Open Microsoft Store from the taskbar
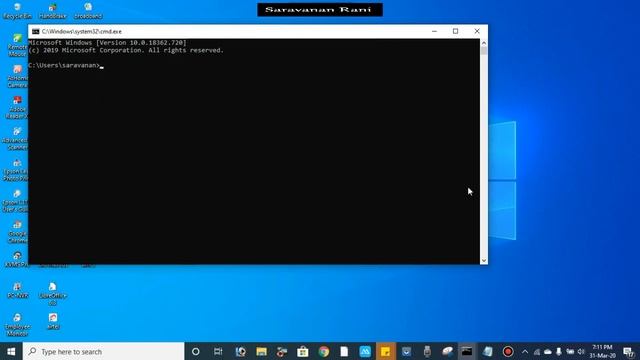The image size is (640, 360). pyautogui.click(x=303, y=351)
